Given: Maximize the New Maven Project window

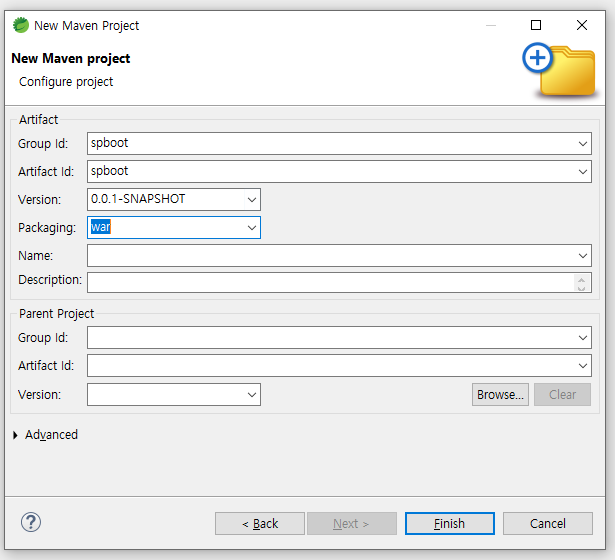Looking at the screenshot, I should coord(536,25).
